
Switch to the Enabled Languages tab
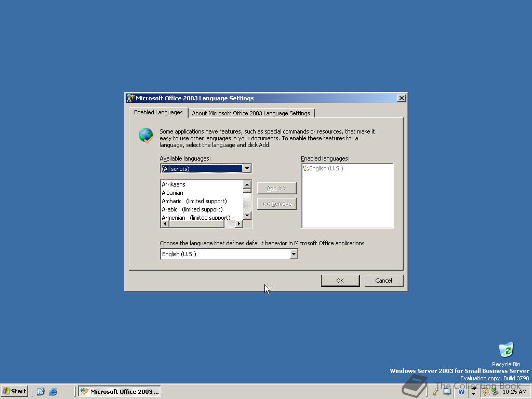[x=158, y=112]
